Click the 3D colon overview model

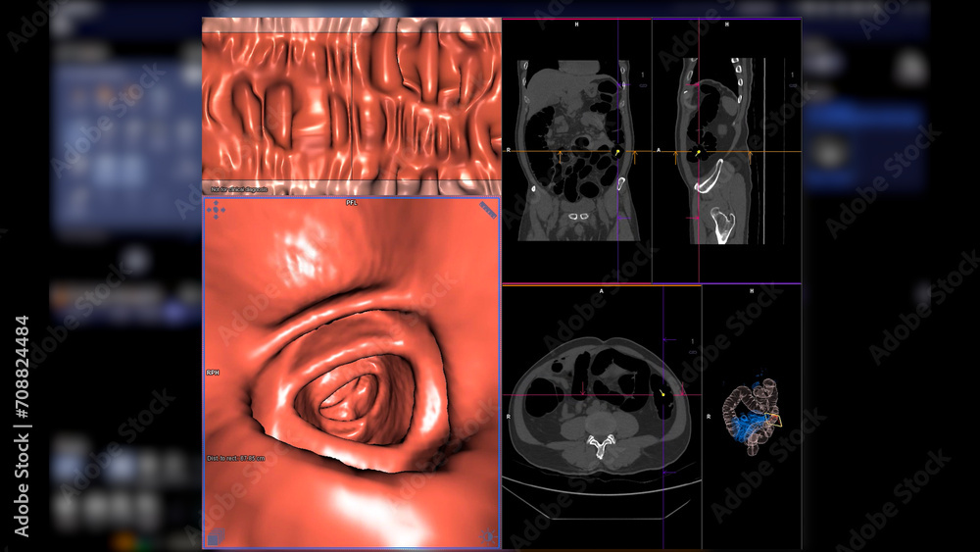tap(753, 417)
